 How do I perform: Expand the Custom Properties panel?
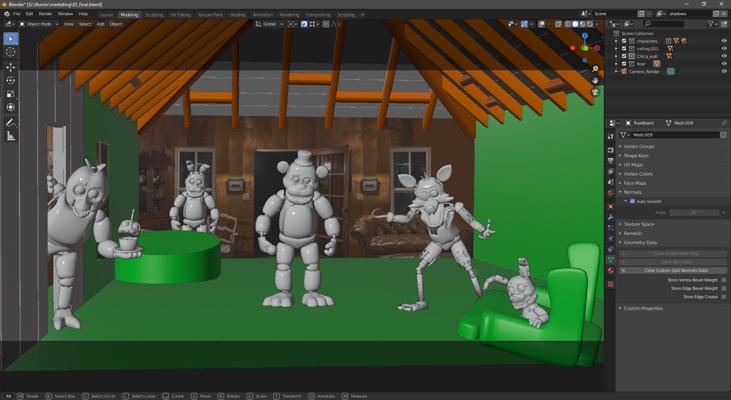644,308
